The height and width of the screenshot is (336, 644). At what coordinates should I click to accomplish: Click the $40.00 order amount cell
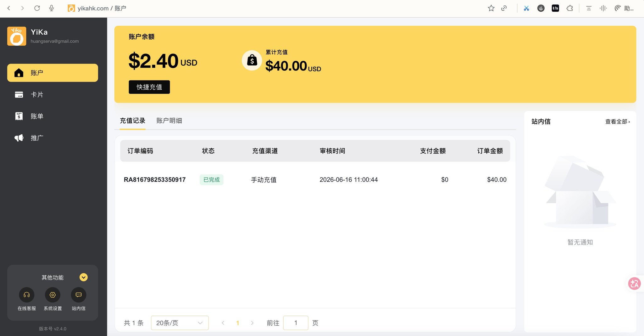click(497, 180)
